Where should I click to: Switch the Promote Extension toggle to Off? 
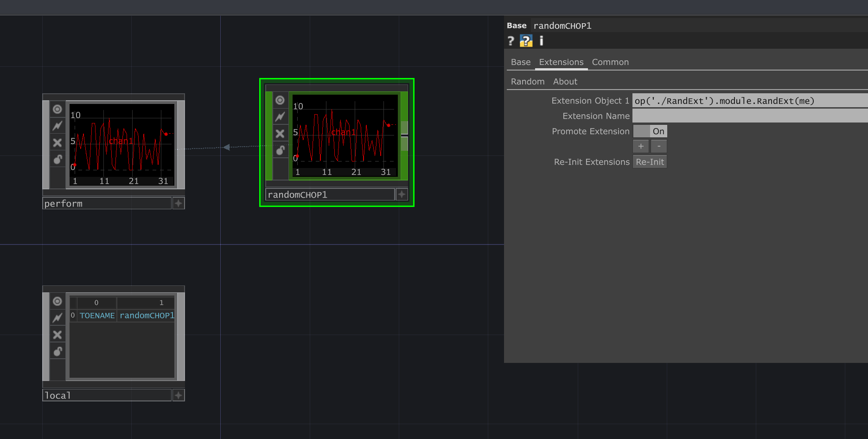641,131
